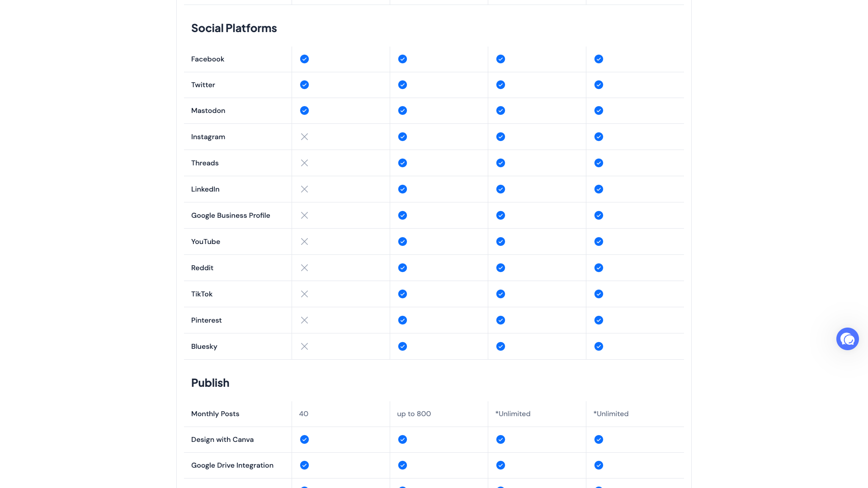Viewport: 868px width, 488px height.
Task: Open the chat support bubble
Action: tap(848, 339)
